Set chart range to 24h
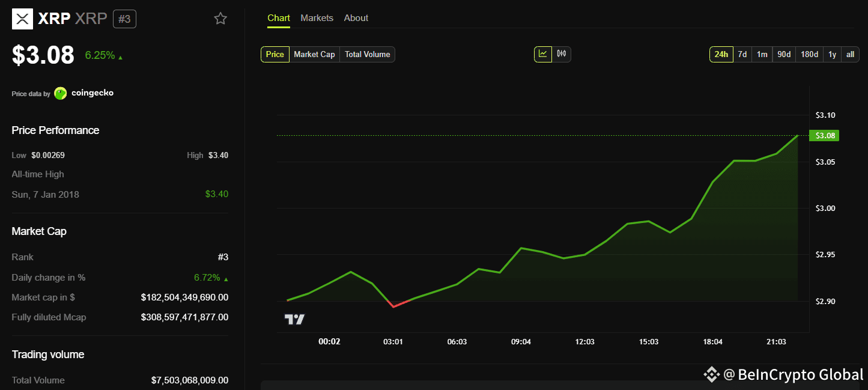Screen dimensions: 868x390 721,54
